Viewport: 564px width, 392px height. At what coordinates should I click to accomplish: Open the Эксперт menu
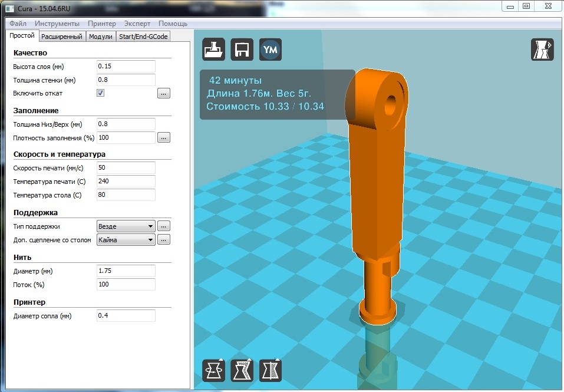tap(137, 24)
